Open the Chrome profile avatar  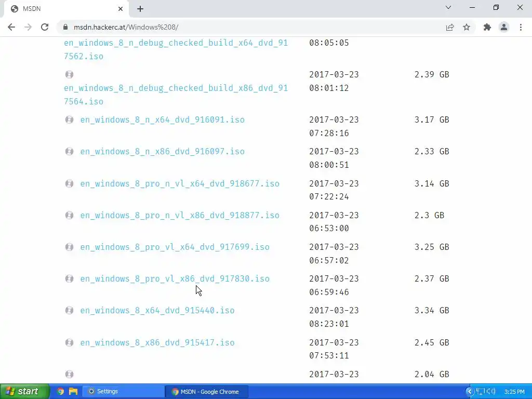pos(504,27)
